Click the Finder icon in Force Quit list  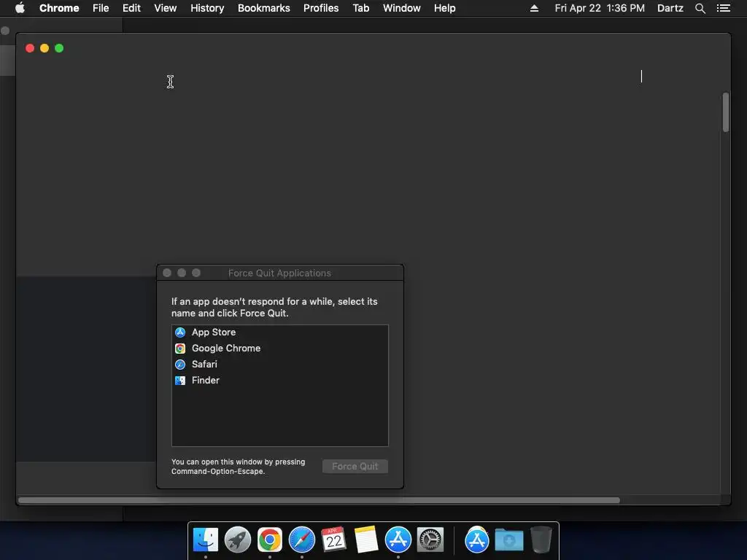[x=180, y=381]
